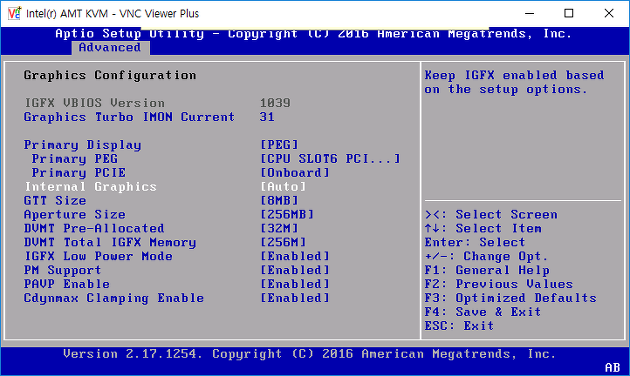Open the GTT Size [8MB] value
This screenshot has width=630, height=376.
tap(279, 200)
